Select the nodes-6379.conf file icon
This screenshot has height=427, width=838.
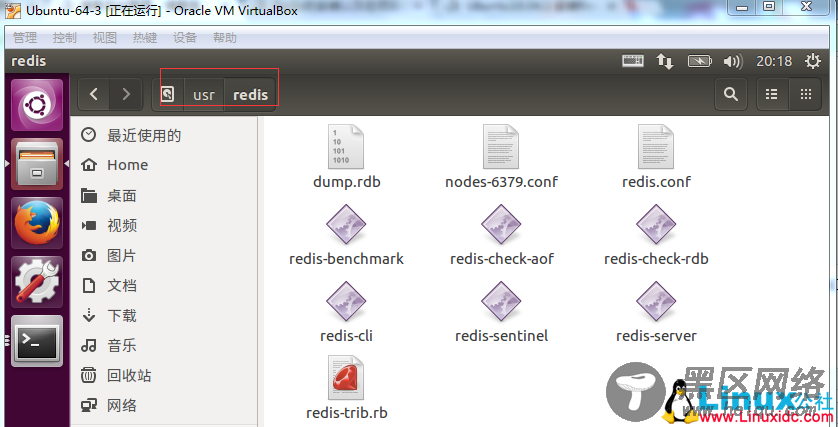[x=501, y=147]
